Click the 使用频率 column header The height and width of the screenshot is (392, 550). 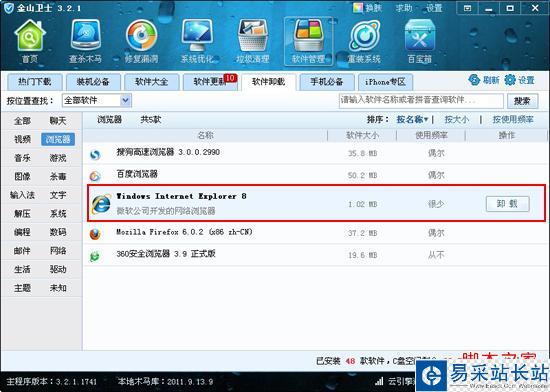[431, 135]
